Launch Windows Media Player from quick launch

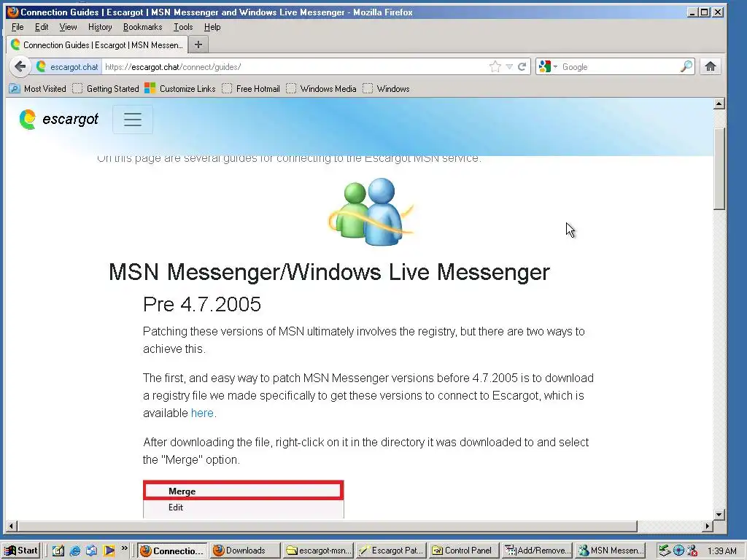[109, 551]
